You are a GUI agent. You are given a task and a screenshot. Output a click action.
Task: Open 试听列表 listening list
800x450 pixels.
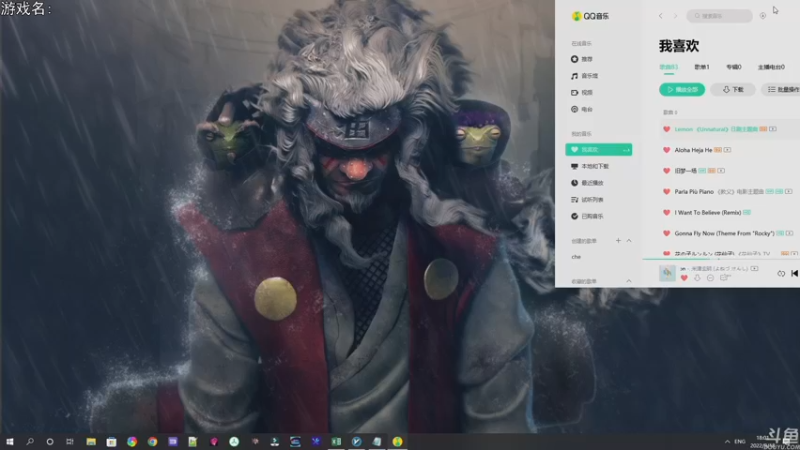coord(587,199)
